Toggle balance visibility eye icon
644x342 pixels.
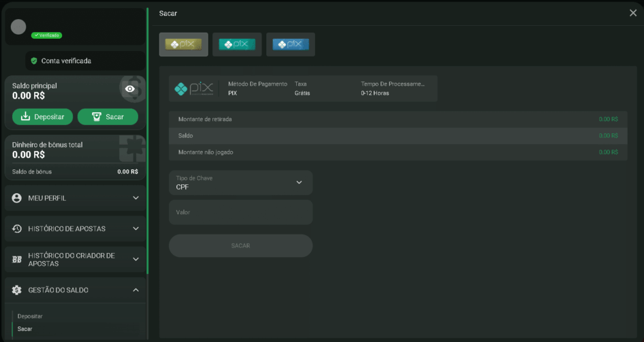130,89
